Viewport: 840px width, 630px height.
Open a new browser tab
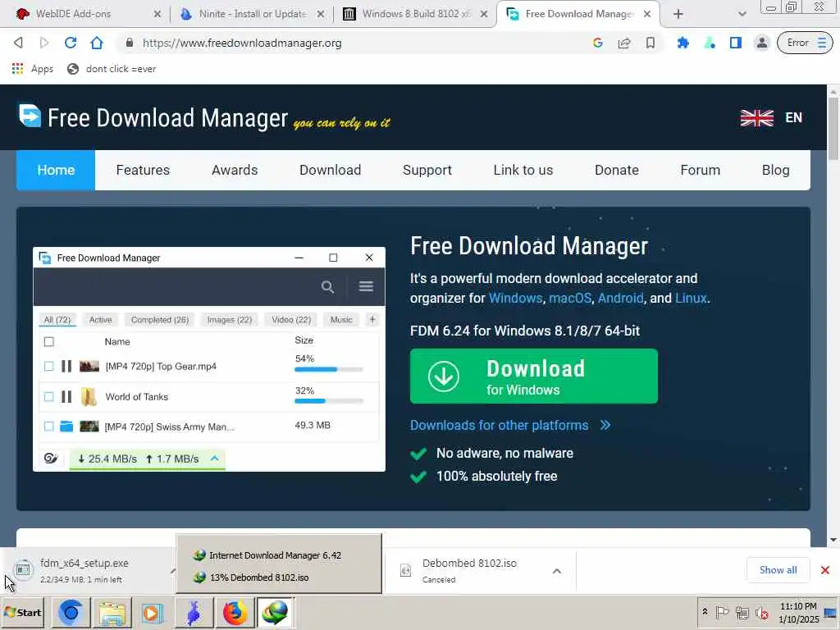pyautogui.click(x=678, y=14)
